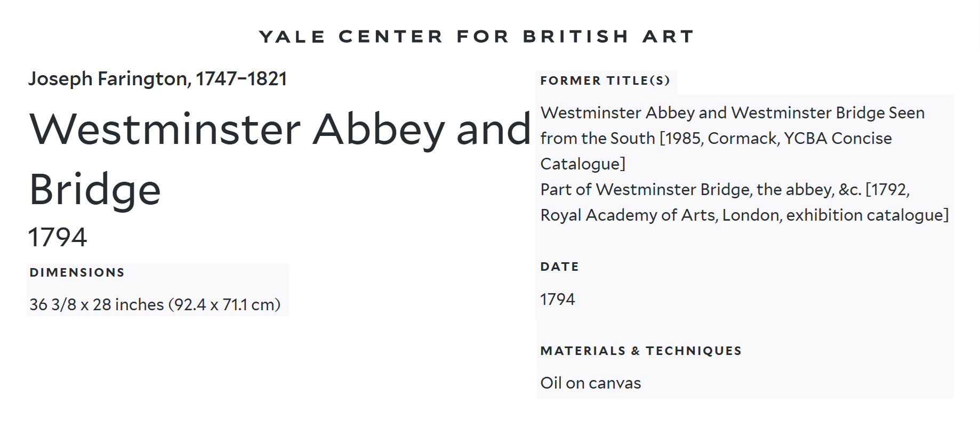Click the year 1794 beneath the main title
980x444 pixels.
pos(58,237)
